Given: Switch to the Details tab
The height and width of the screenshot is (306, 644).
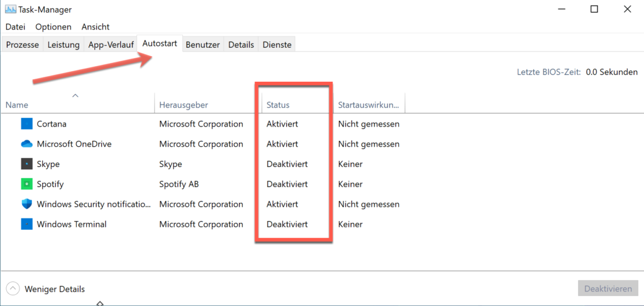Looking at the screenshot, I should [x=241, y=45].
